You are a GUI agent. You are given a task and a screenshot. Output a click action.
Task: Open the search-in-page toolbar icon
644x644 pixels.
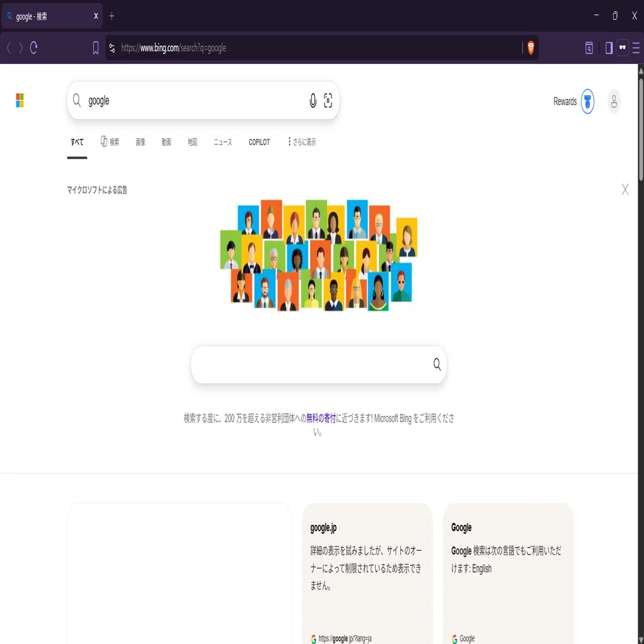[589, 48]
